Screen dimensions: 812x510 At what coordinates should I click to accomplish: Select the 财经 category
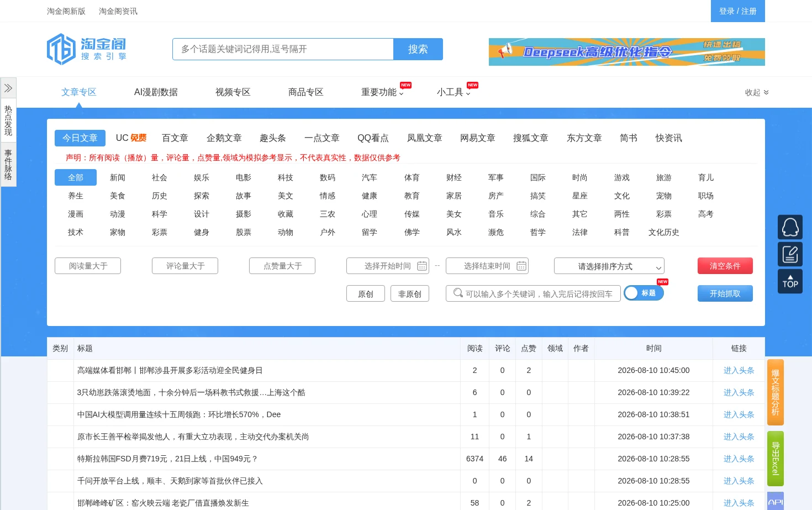454,177
